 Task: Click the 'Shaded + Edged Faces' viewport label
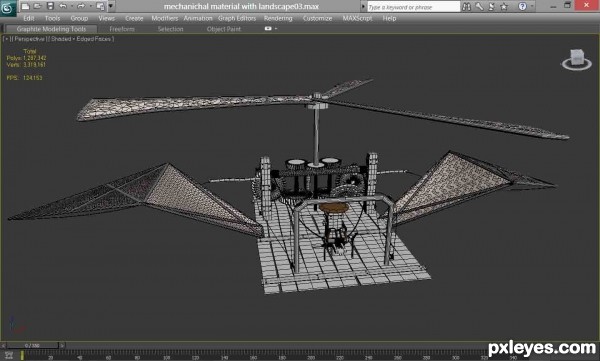click(82, 39)
